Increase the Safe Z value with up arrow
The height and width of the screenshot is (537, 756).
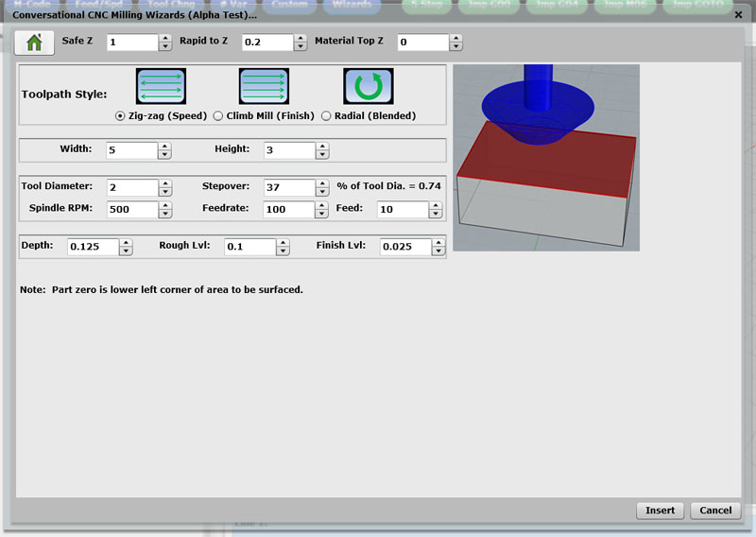click(165, 38)
